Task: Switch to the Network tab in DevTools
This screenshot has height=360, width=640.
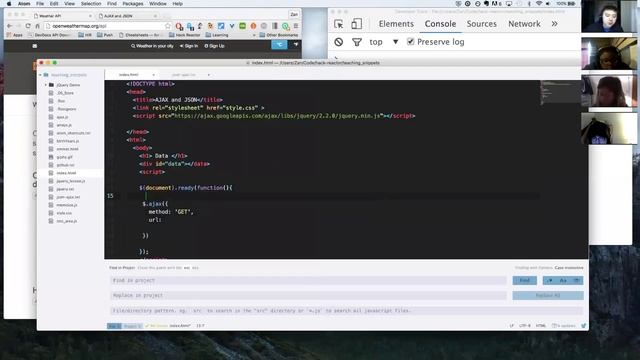Action: [524, 24]
